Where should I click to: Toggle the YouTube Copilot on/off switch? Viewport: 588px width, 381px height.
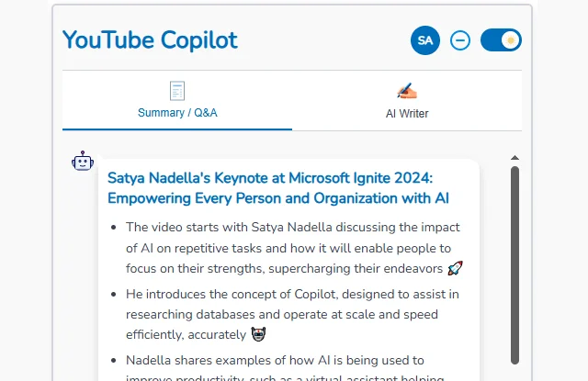(x=501, y=40)
